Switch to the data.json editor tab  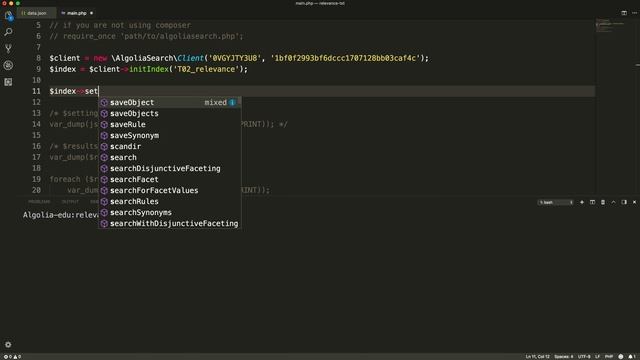pos(36,13)
